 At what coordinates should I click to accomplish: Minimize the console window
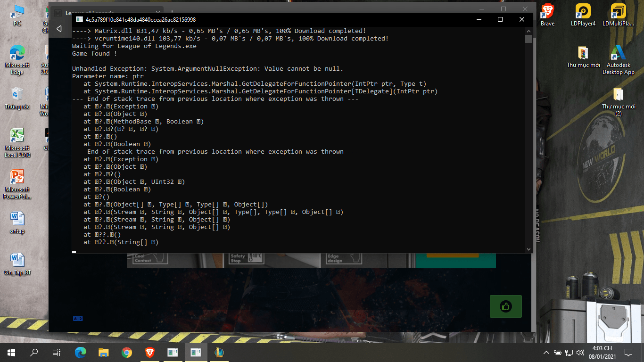pyautogui.click(x=479, y=19)
